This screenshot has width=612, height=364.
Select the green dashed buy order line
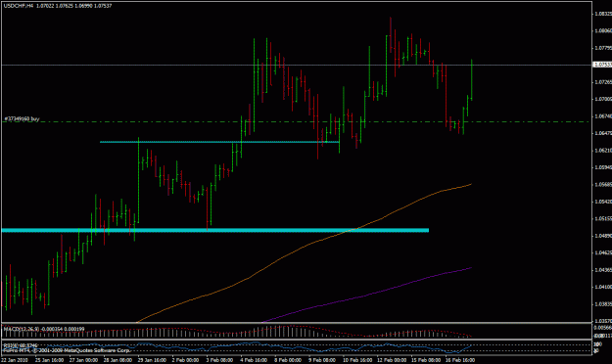click(x=296, y=122)
